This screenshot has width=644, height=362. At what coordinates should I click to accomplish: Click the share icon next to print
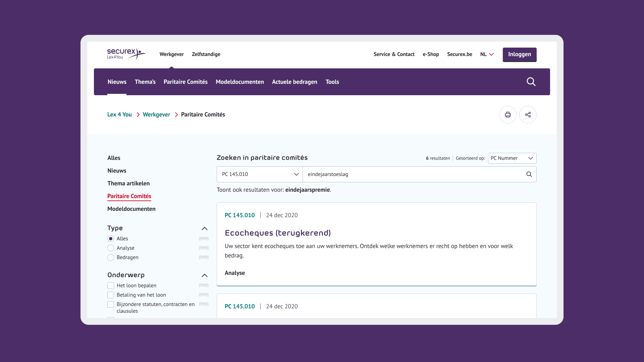528,114
